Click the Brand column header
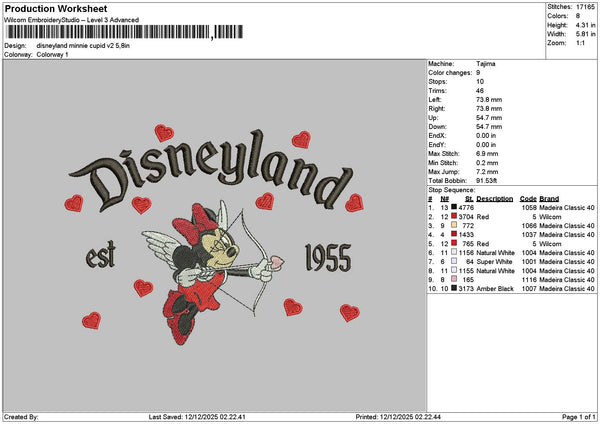This screenshot has width=600, height=424. pos(550,198)
